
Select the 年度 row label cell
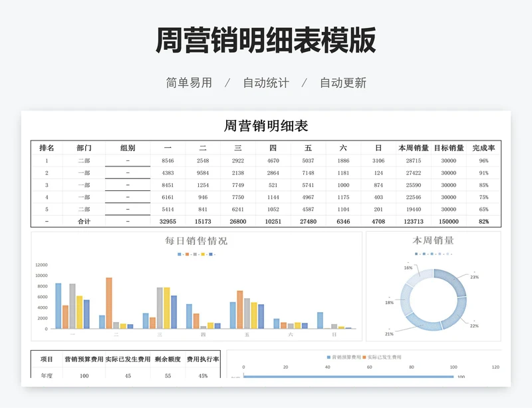pyautogui.click(x=47, y=375)
